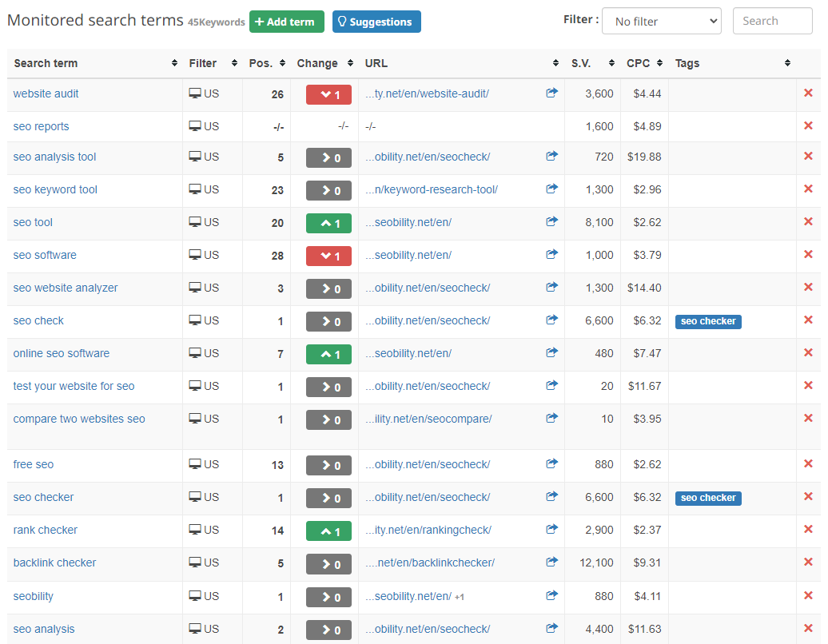This screenshot has width=828, height=644.
Task: Click the external link icon beside backlink checker
Action: pos(551,563)
